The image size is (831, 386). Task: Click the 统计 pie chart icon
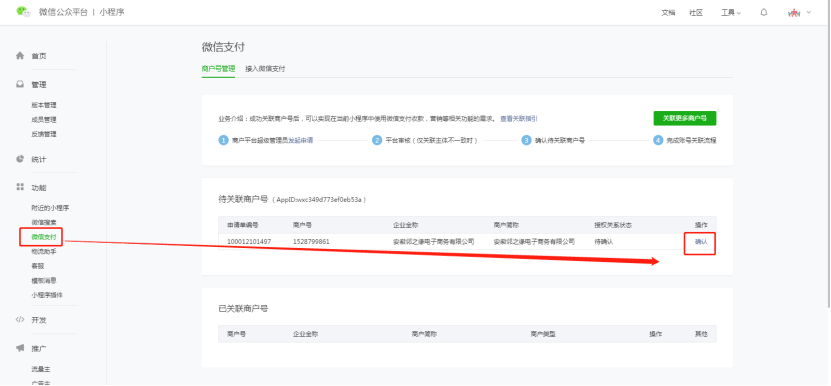(20, 159)
